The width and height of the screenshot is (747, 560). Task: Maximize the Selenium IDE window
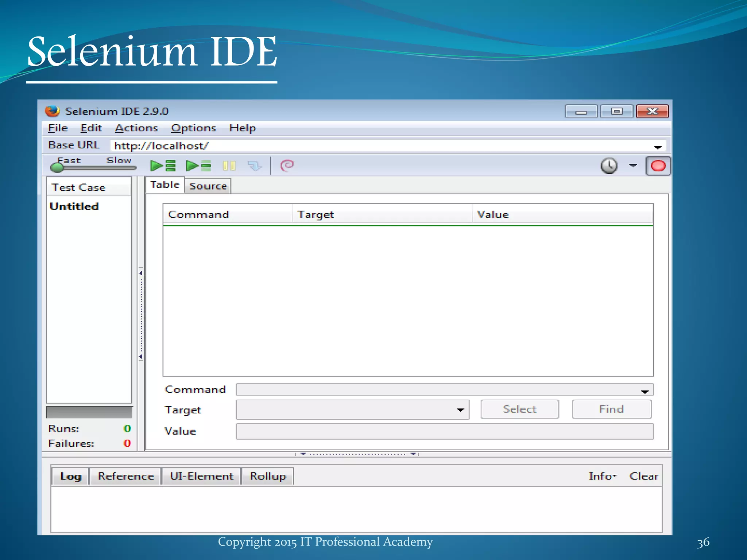pos(616,111)
